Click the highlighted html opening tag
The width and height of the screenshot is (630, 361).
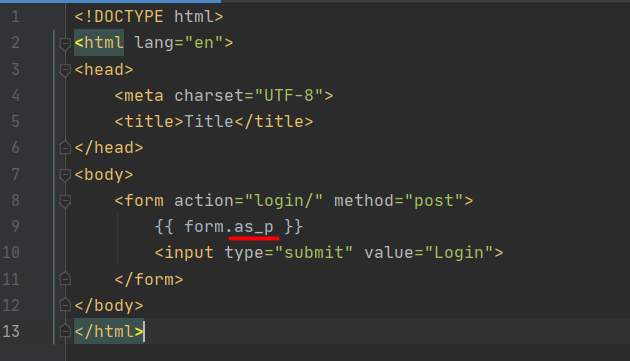coord(99,43)
